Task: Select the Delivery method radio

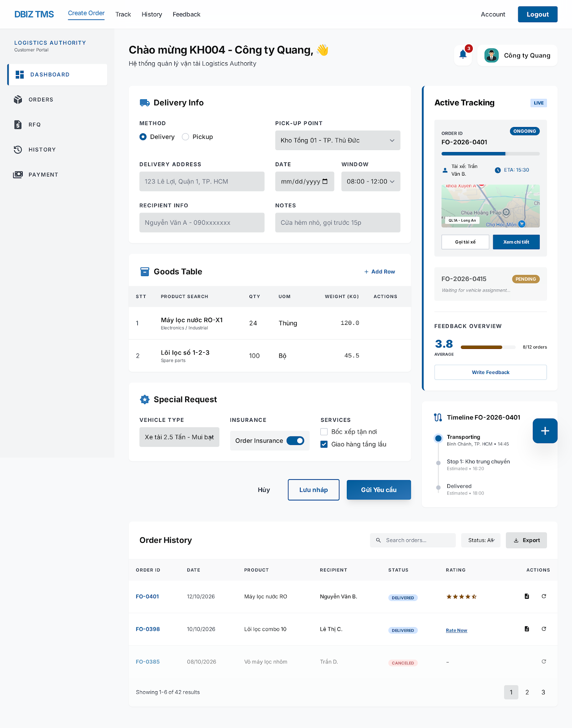Action: 143,137
